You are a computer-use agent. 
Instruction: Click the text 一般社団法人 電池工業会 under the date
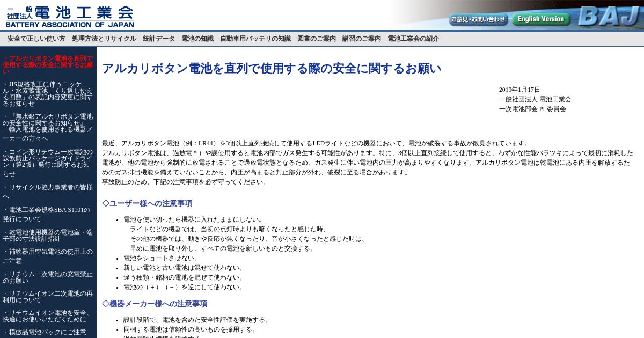pyautogui.click(x=535, y=99)
